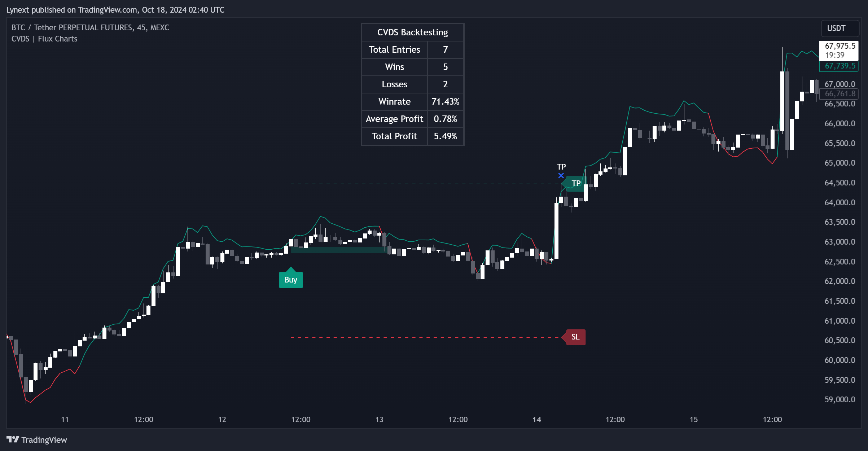Image resolution: width=868 pixels, height=451 pixels.
Task: Click the 65,000.0 price axis label
Action: click(x=840, y=163)
